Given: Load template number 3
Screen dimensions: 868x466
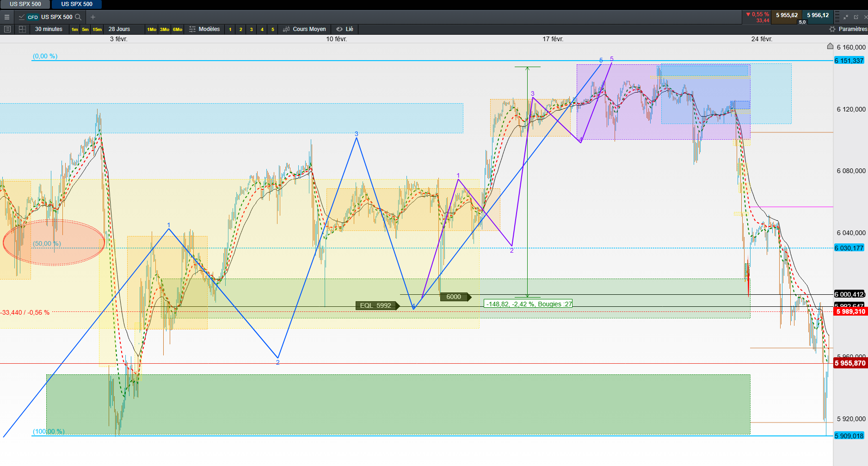Looking at the screenshot, I should [252, 30].
